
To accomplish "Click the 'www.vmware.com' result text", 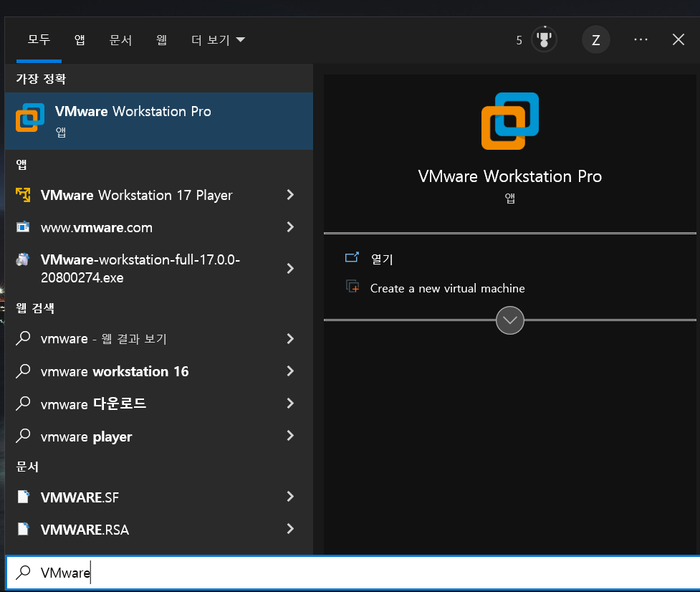I will point(97,228).
